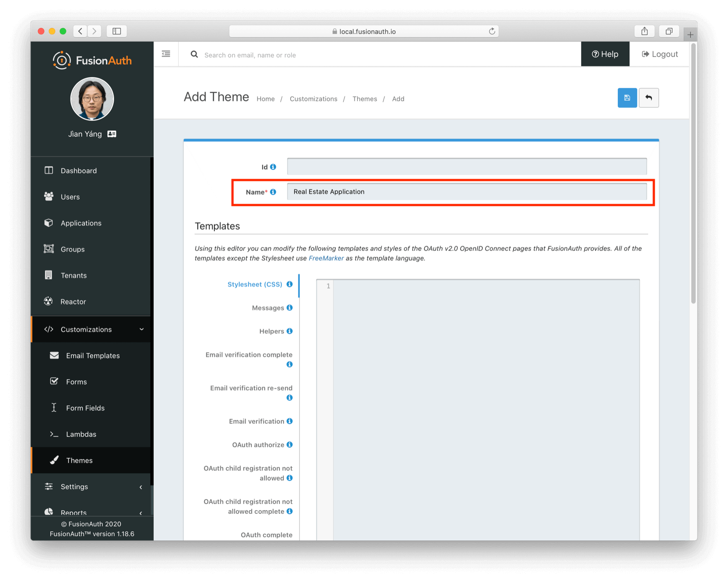
Task: Click the Safari address bar
Action: (364, 31)
